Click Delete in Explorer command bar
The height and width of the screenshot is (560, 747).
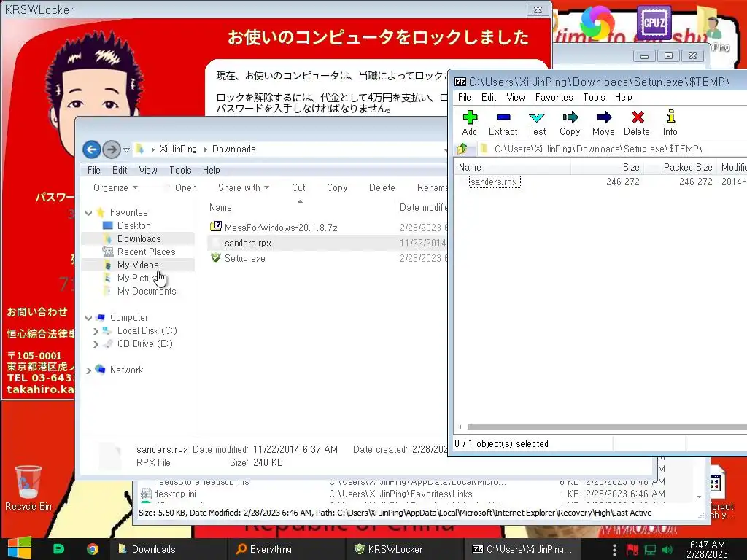(382, 187)
